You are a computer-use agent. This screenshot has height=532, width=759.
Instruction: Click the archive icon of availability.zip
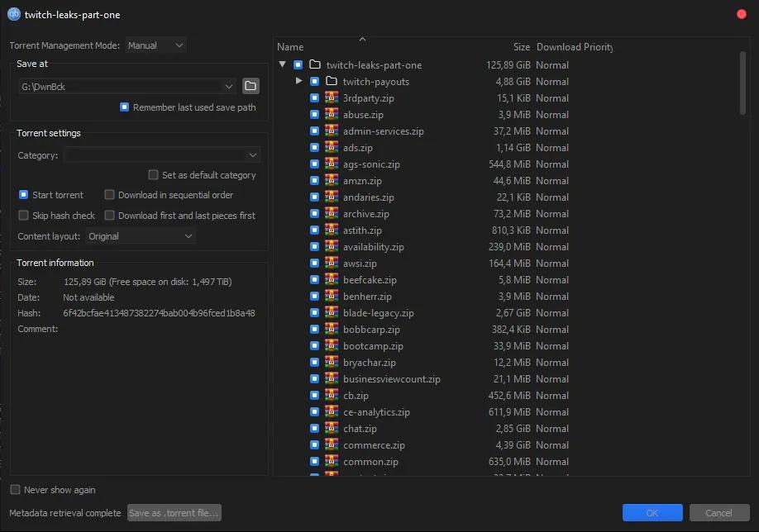[331, 246]
